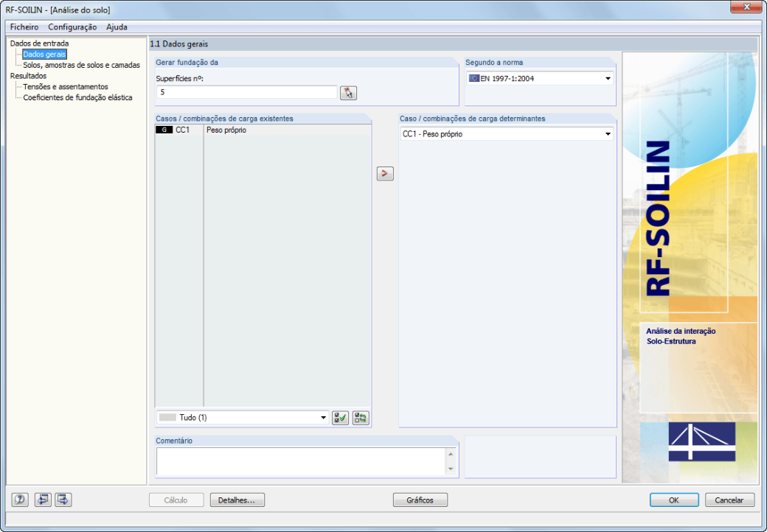Click the OK button
Screen dimensions: 767x532
674,500
